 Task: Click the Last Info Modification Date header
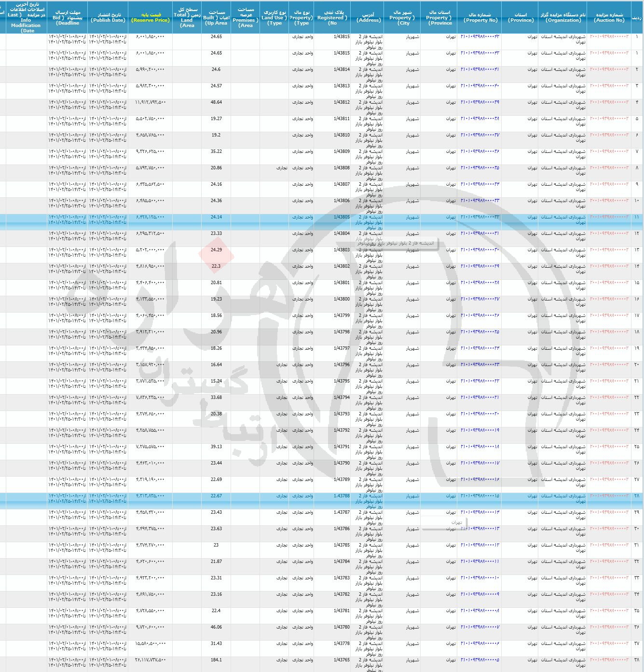(x=27, y=17)
